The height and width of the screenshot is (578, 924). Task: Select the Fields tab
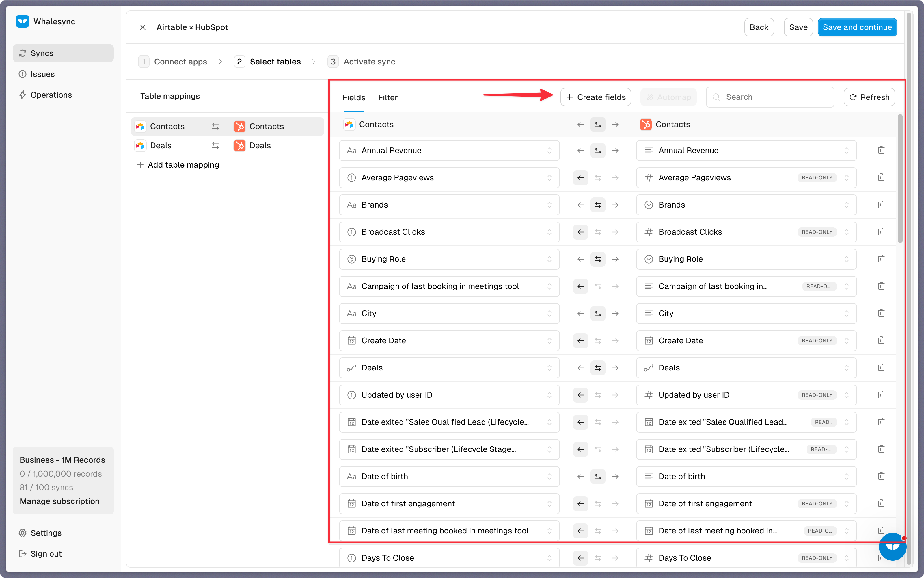coord(353,97)
